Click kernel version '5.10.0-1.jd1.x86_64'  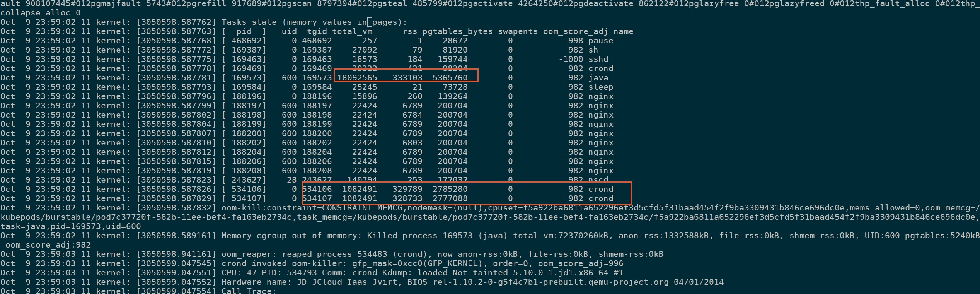tap(561, 273)
